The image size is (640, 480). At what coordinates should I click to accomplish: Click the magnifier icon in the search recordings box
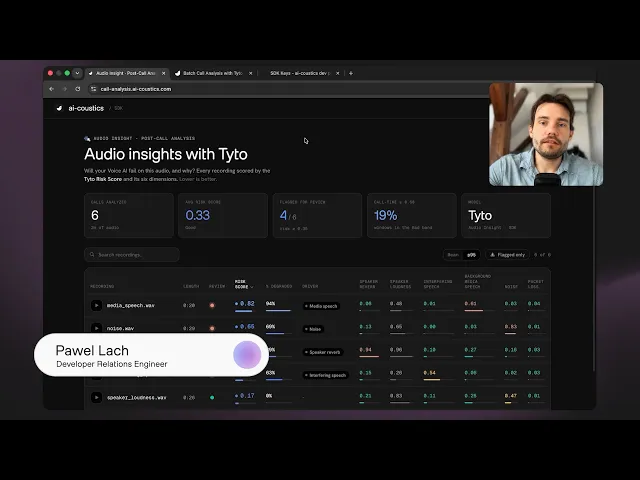click(x=92, y=255)
